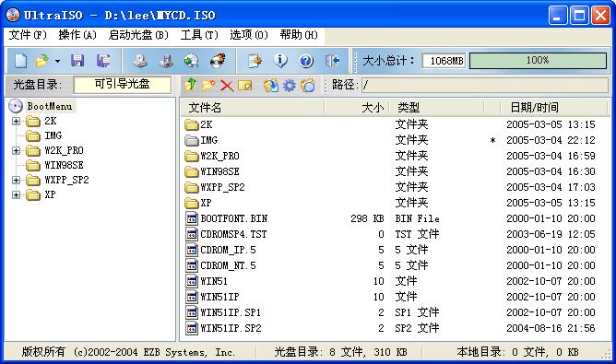Sort by the 文件名 column header

click(x=253, y=107)
